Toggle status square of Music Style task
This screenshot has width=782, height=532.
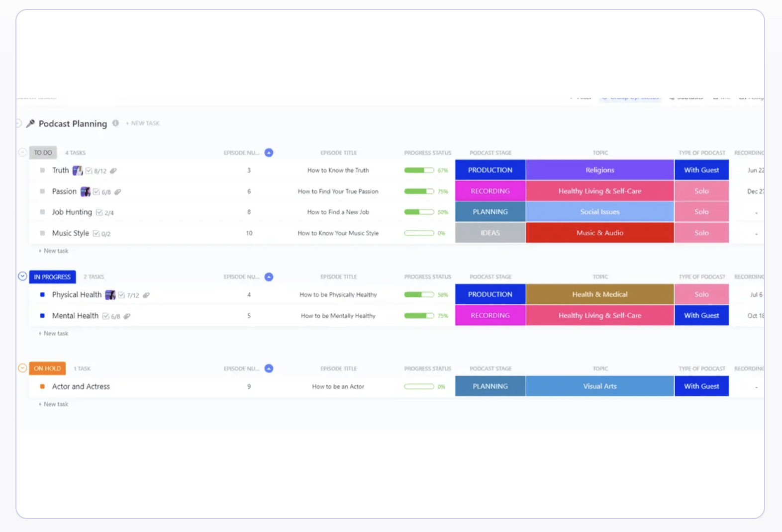[42, 233]
